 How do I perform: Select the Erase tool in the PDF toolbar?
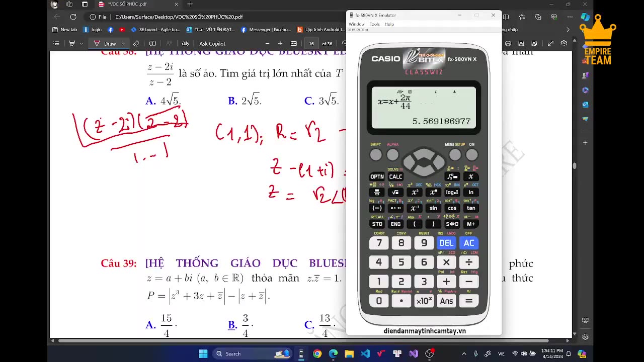(136, 44)
